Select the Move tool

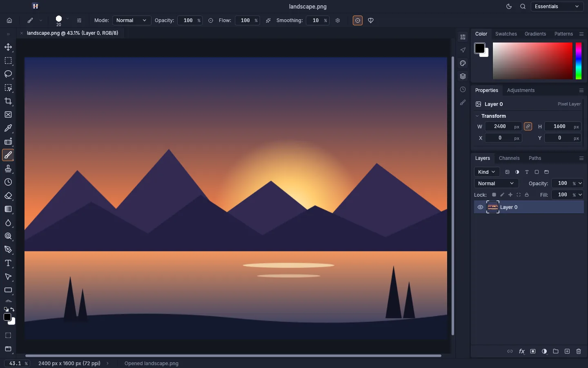tap(8, 47)
